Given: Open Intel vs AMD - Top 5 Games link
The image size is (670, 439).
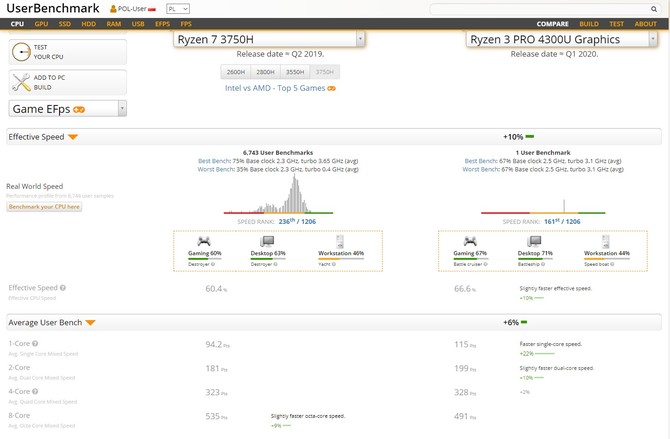Looking at the screenshot, I should pyautogui.click(x=275, y=88).
